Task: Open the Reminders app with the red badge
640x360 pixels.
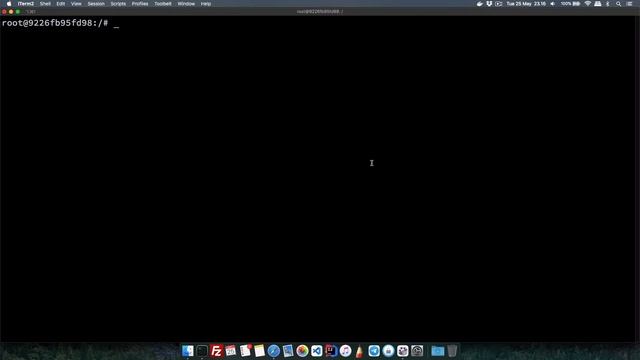Action: [x=245, y=351]
